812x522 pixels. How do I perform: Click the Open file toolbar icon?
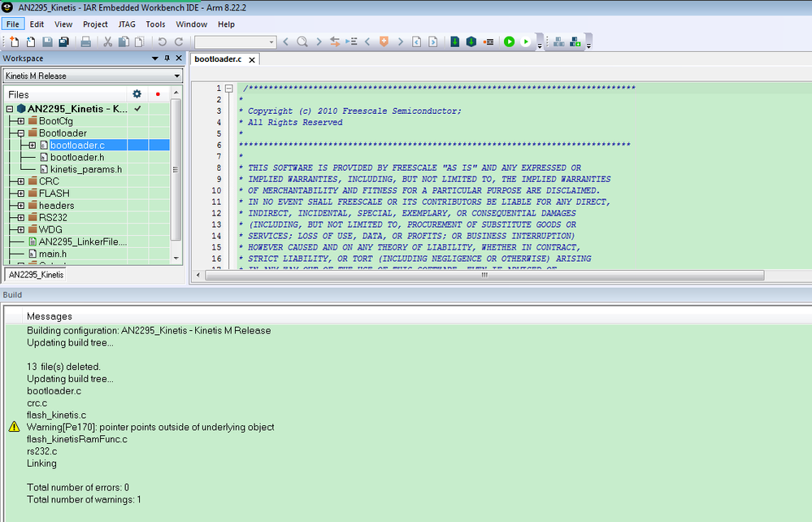click(31, 42)
